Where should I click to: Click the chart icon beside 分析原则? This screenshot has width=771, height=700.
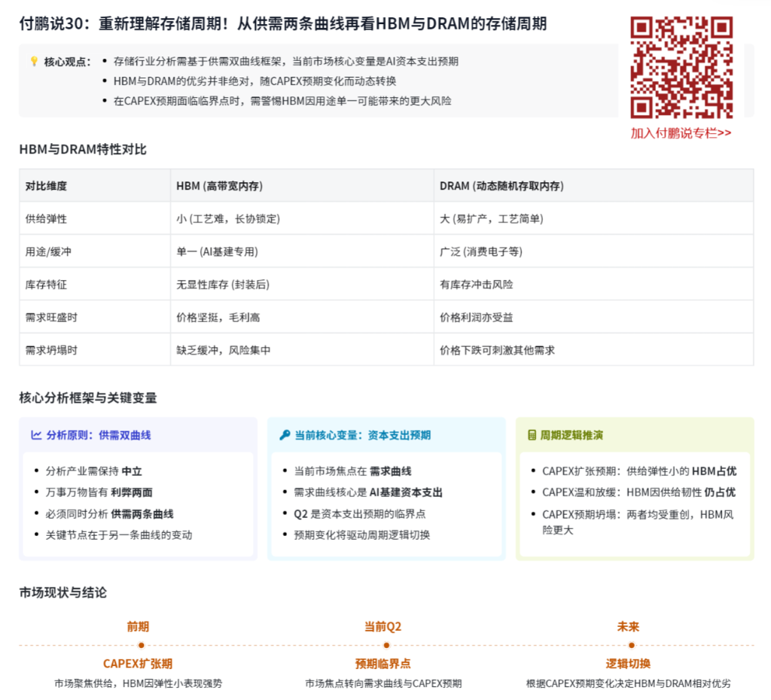[36, 435]
